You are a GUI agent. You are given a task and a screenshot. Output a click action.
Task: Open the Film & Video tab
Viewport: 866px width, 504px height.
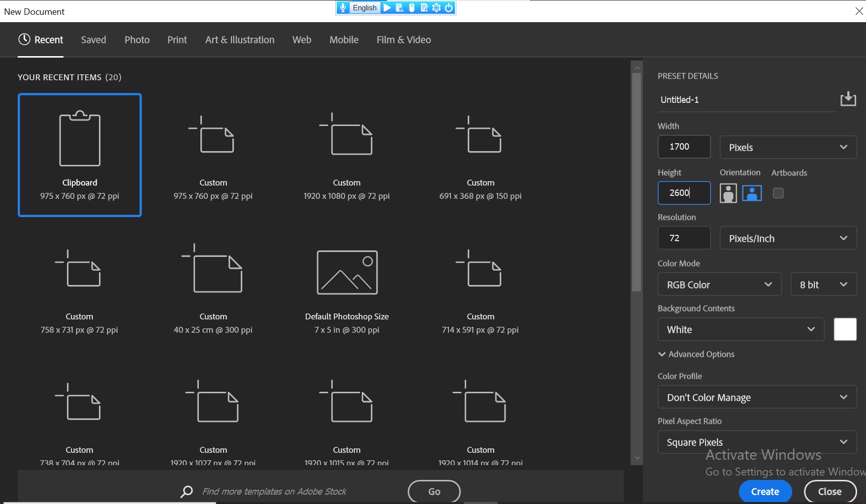point(404,40)
